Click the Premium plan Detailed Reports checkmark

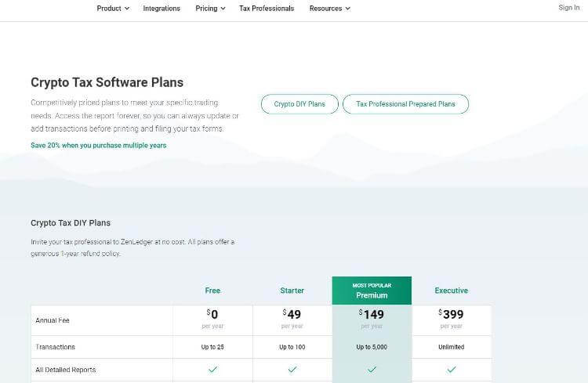[x=372, y=370]
